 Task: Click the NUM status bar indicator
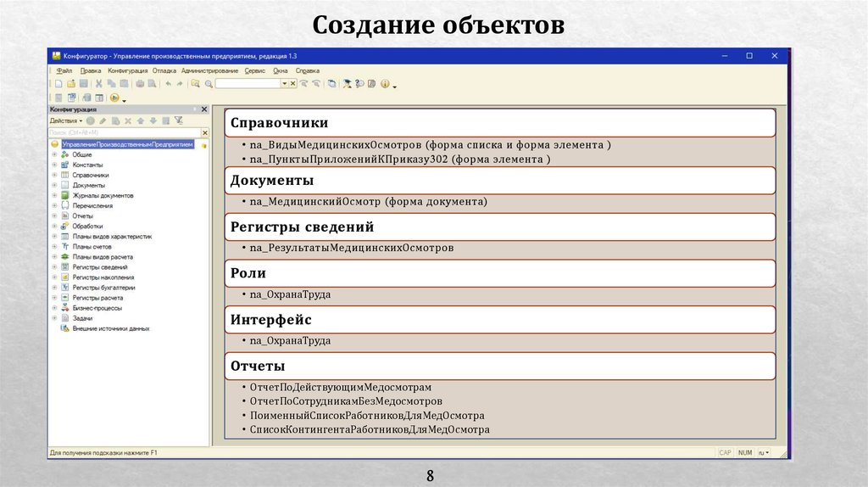pyautogui.click(x=745, y=453)
